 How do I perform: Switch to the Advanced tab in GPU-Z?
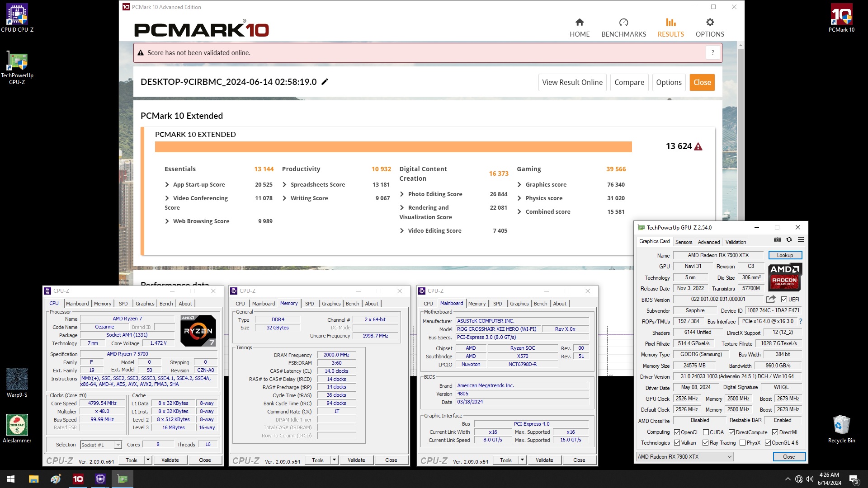pos(708,242)
